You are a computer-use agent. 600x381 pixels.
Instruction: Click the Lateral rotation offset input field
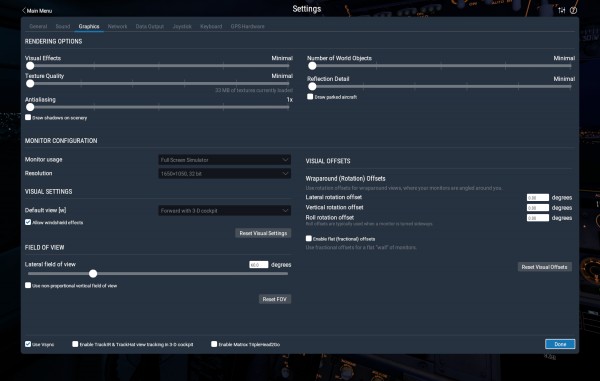538,198
